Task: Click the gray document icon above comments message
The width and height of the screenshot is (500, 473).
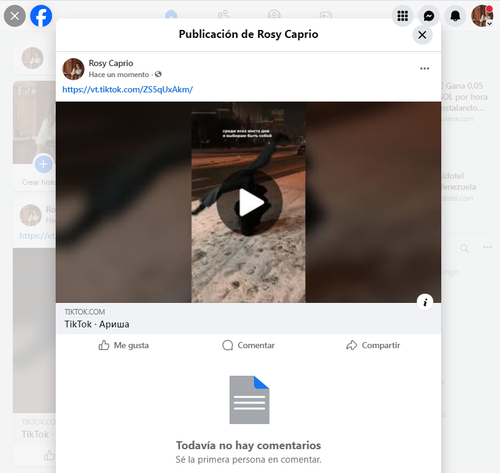Action: (x=249, y=400)
